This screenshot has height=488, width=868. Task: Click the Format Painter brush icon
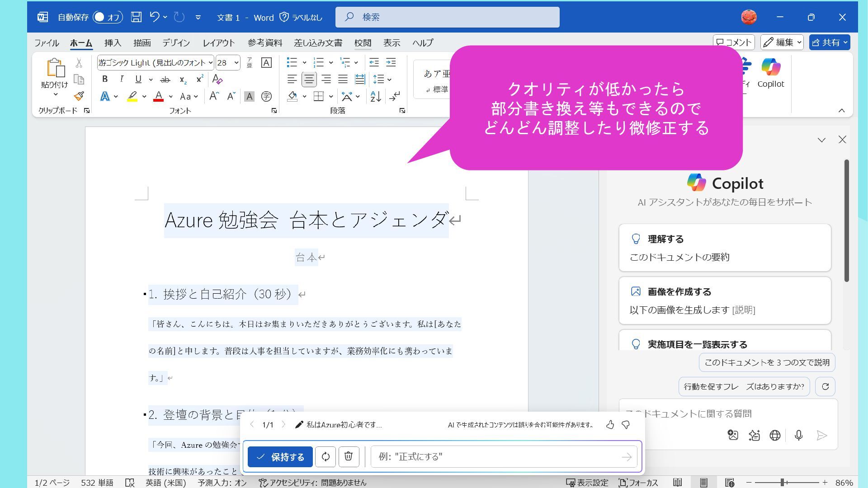click(79, 96)
